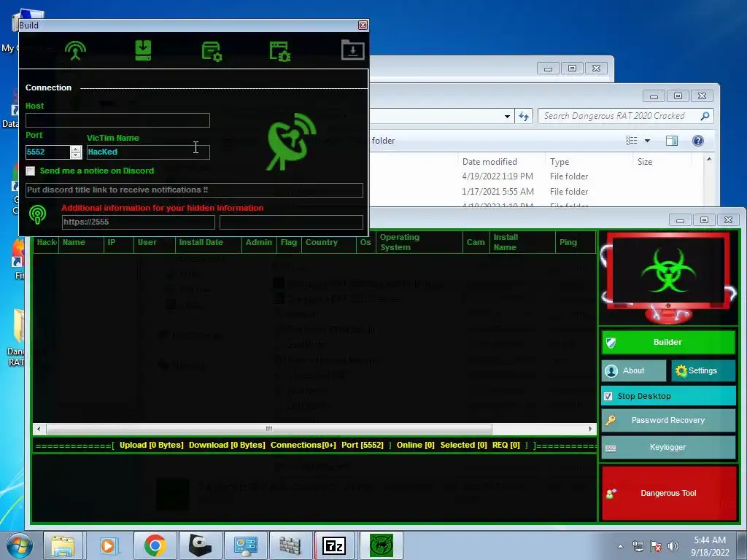Click the taskbar clock showing 5:44 AM
This screenshot has height=560, width=747.
click(710, 546)
